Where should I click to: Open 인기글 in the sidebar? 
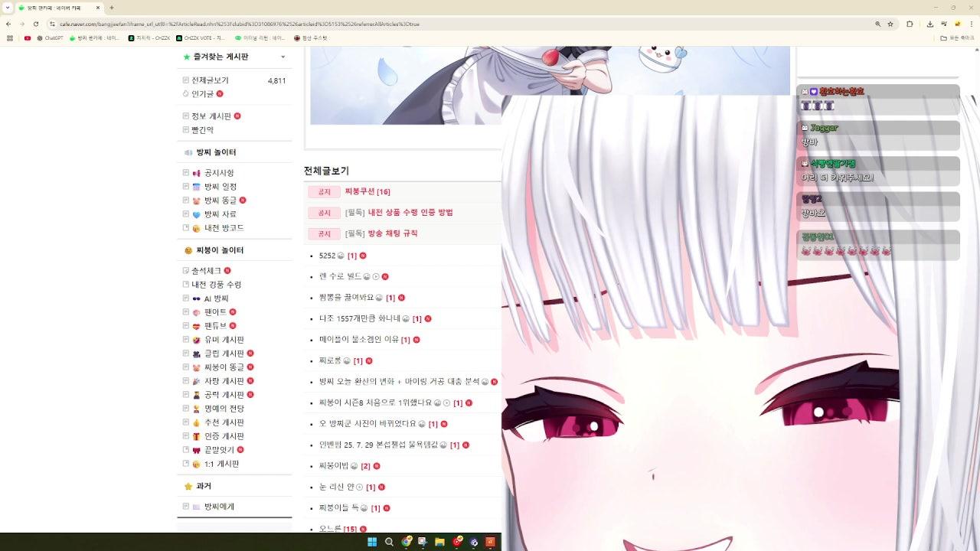[202, 94]
